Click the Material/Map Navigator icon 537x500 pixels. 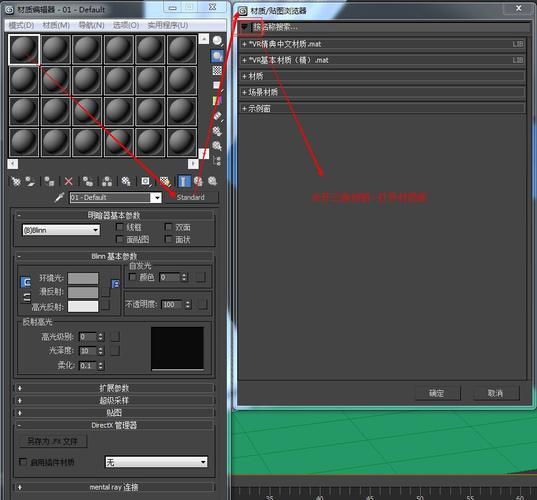click(x=217, y=161)
